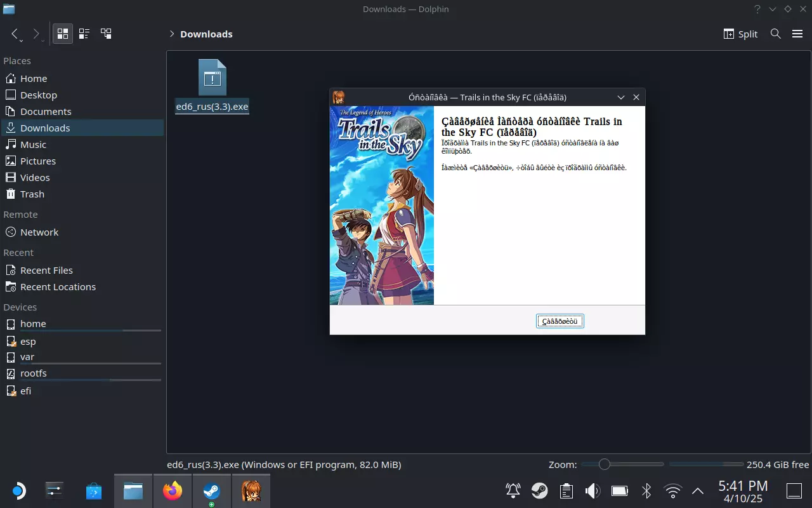
Task: Click the Dolphin title bar help question mark
Action: tap(757, 9)
